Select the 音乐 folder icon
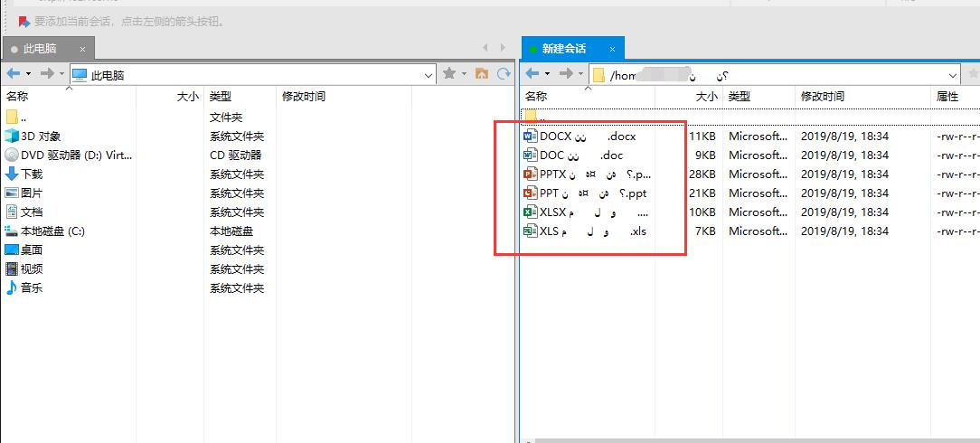The height and width of the screenshot is (443, 980). pos(11,288)
